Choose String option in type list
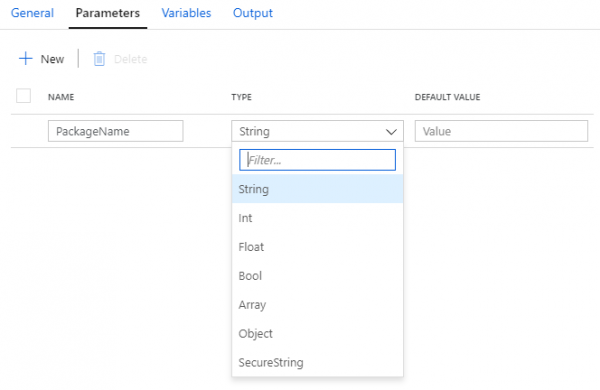This screenshot has height=390, width=600. click(317, 189)
